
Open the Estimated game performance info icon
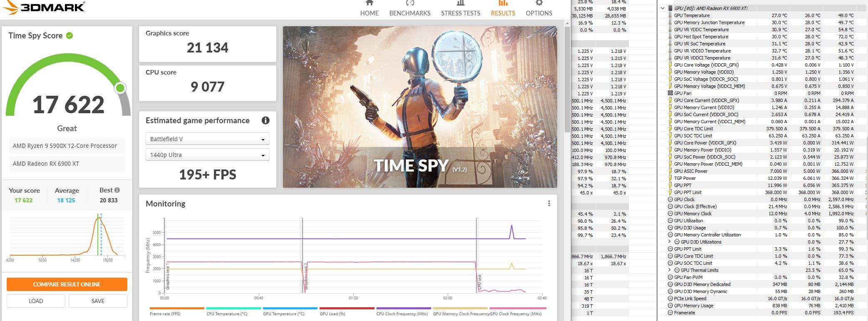point(265,120)
